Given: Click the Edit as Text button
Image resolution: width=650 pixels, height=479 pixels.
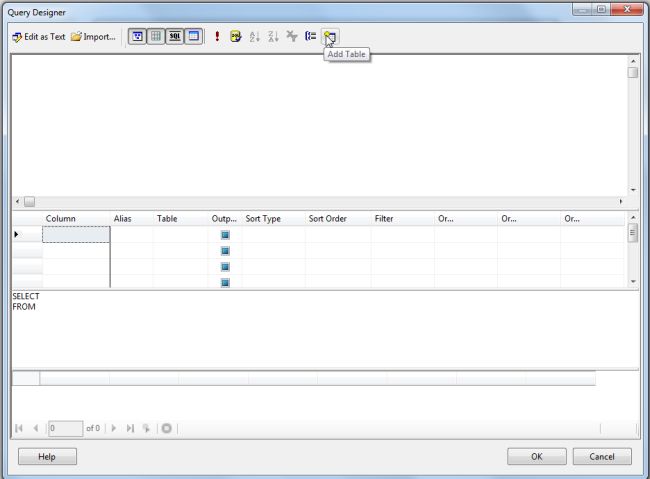Looking at the screenshot, I should 39,36.
